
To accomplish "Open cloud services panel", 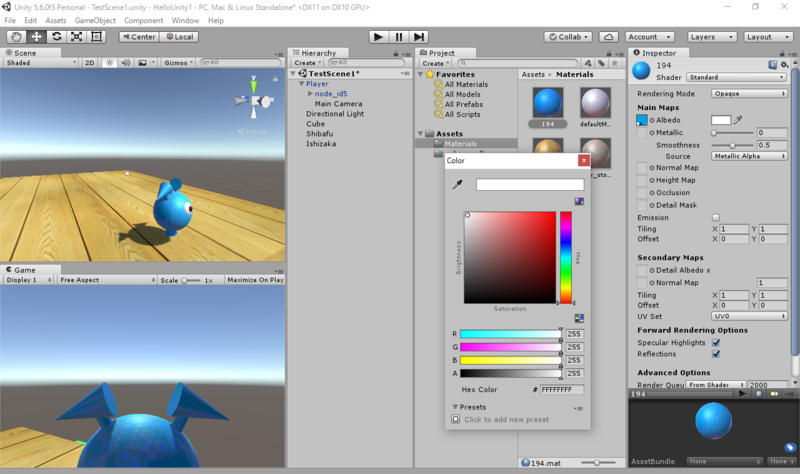I will point(608,37).
